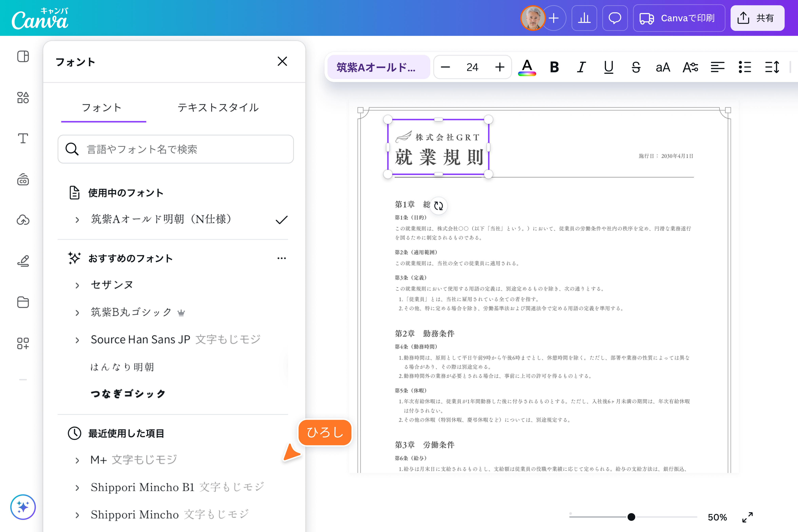Open the Brand kit sidebar icon

point(23,180)
